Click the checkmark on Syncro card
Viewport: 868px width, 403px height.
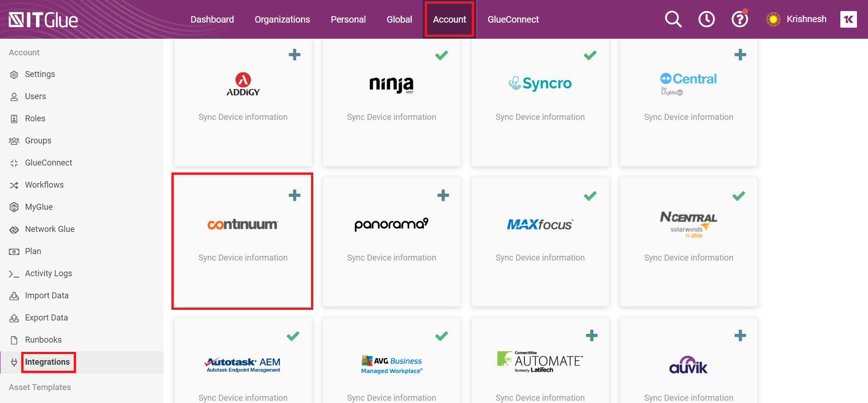[590, 55]
